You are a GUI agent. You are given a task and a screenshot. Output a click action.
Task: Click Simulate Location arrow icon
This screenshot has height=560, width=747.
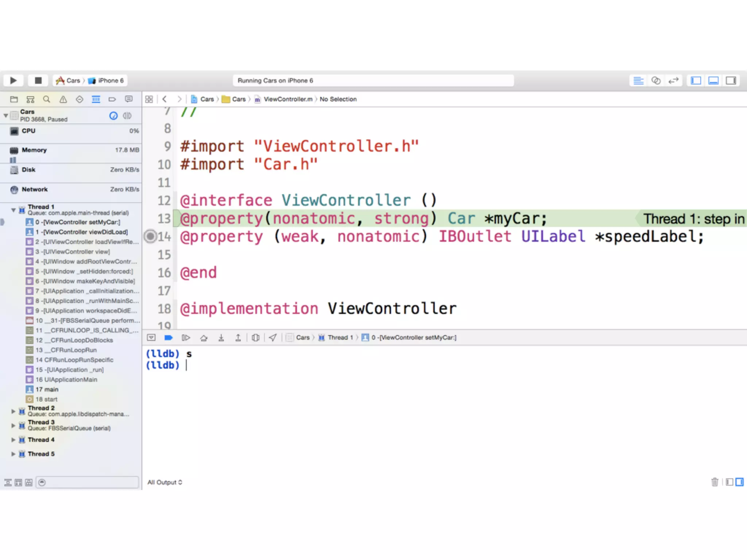(272, 338)
